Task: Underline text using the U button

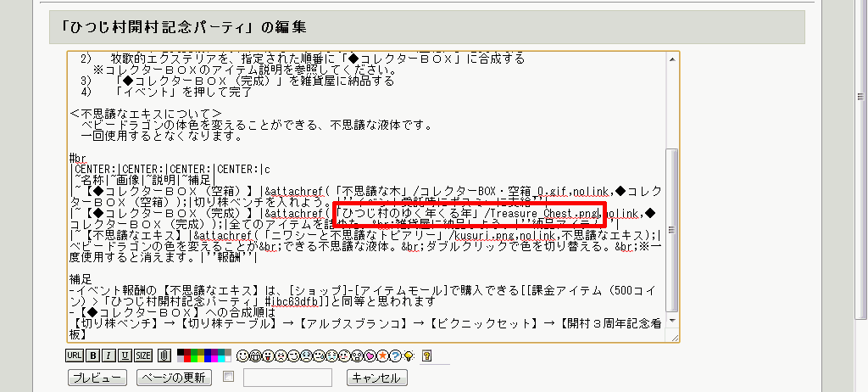Action: [124, 356]
